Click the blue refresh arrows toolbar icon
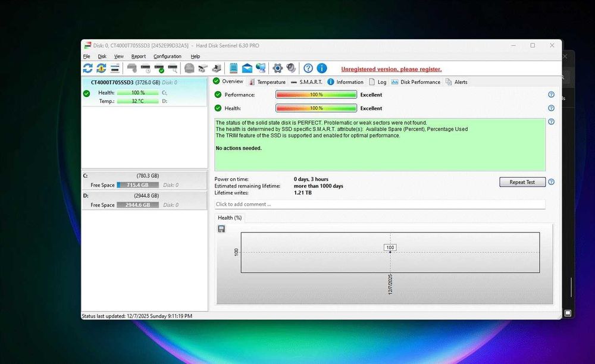The image size is (595, 364). [87, 68]
